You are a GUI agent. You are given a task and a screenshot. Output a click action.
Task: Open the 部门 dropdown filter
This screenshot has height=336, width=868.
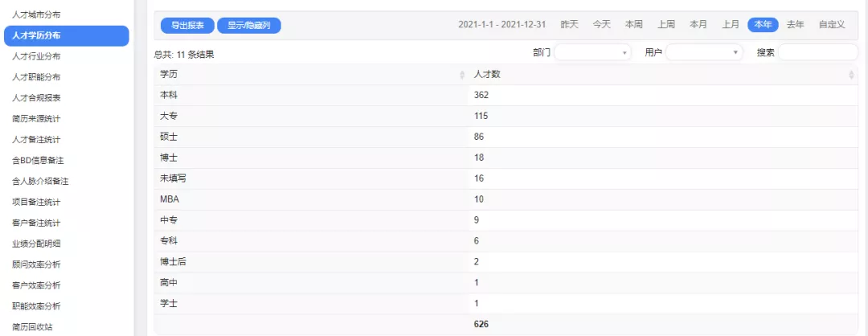coord(593,52)
